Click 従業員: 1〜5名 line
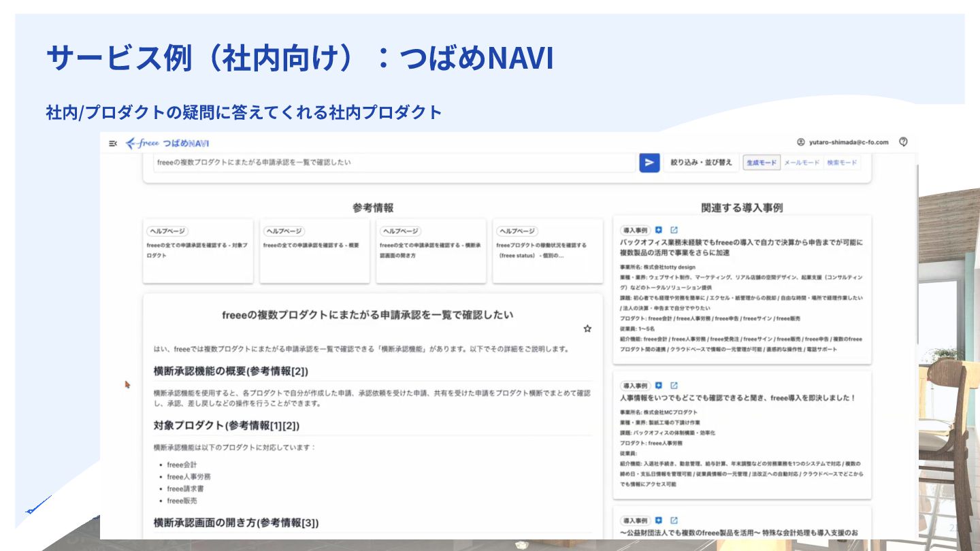980x551 pixels. pyautogui.click(x=638, y=329)
